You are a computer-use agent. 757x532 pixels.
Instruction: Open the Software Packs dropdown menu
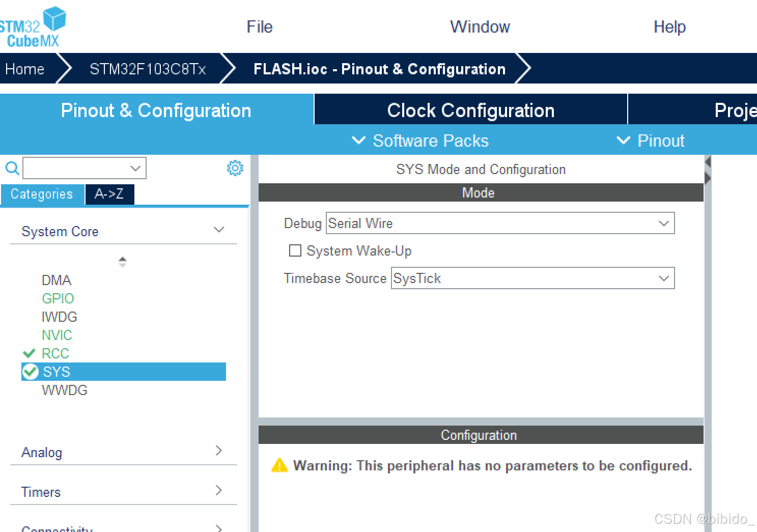pos(420,141)
